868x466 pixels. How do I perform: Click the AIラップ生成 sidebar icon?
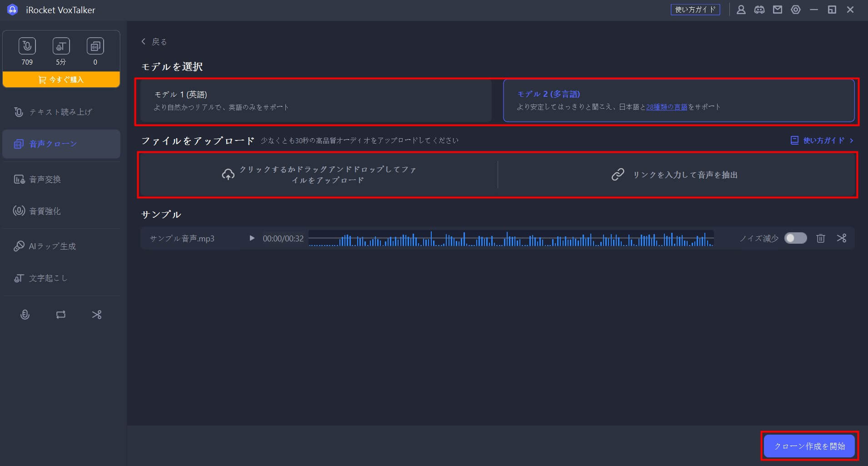(x=19, y=246)
